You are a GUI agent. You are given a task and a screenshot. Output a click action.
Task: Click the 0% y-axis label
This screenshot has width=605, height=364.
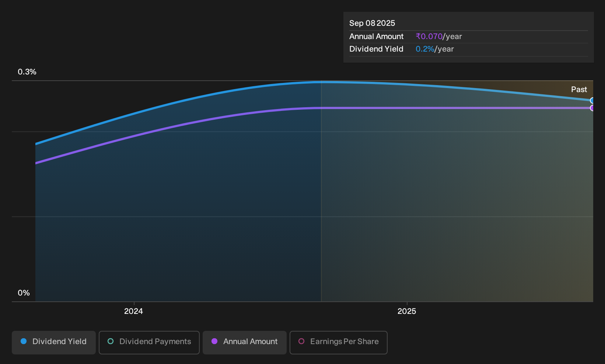(24, 293)
